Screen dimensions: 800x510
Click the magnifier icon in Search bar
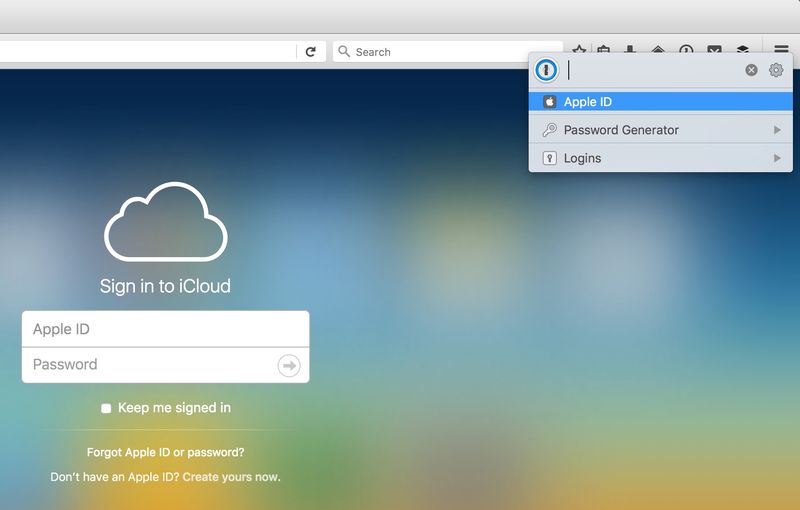pos(344,52)
